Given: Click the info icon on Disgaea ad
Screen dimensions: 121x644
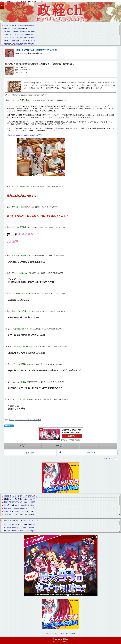Looking at the screenshot, I should click(95, 537).
